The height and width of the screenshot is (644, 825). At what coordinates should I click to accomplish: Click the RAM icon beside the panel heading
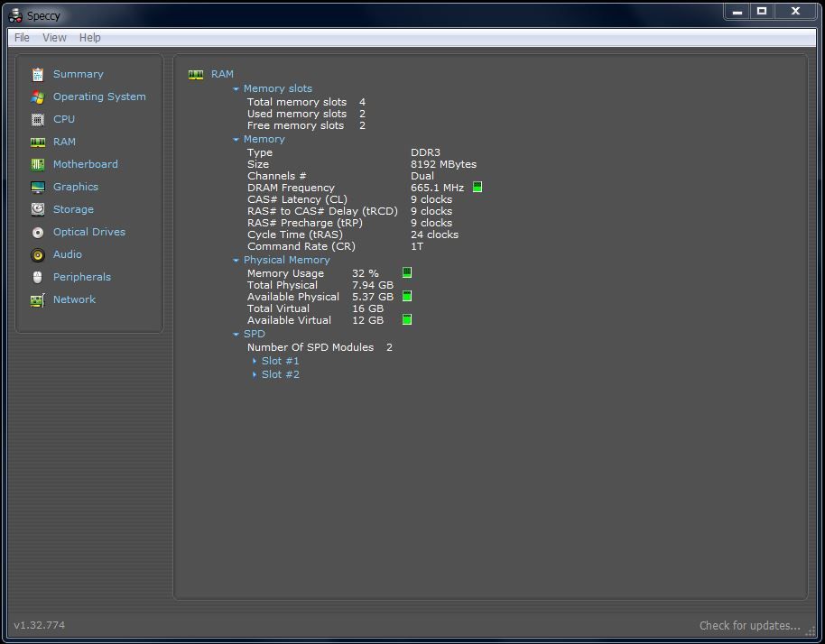tap(196, 75)
